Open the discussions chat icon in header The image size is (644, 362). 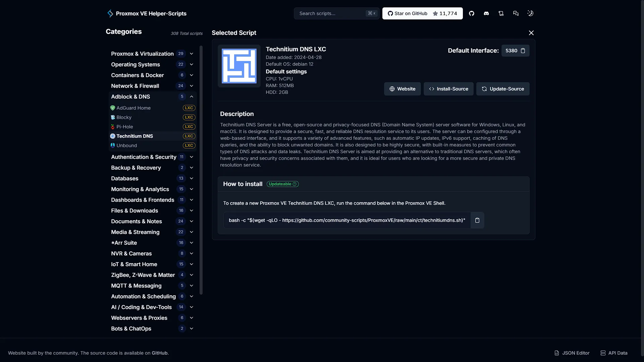(516, 13)
